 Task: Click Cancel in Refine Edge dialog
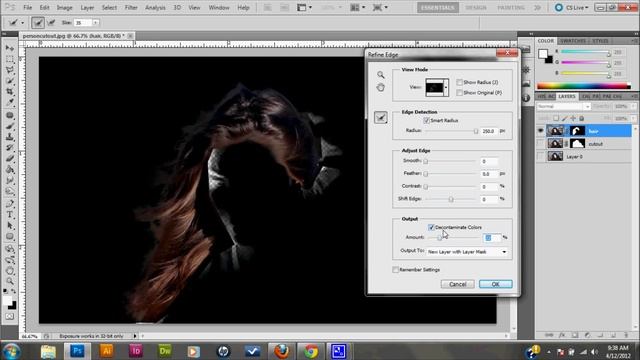(458, 284)
